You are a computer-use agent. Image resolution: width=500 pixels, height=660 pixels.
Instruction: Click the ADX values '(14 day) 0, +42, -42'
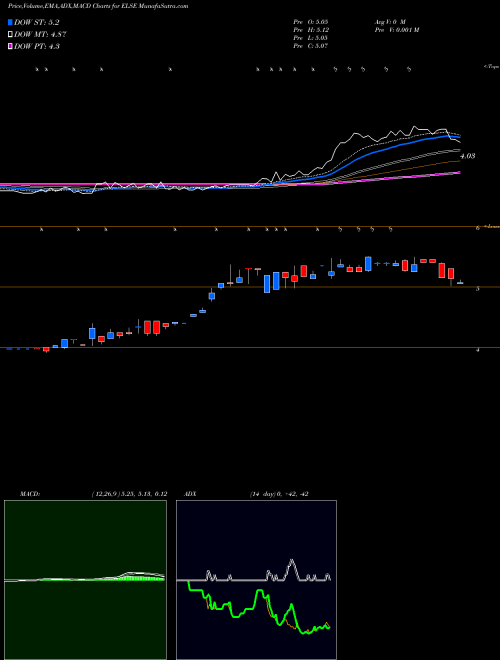pyautogui.click(x=279, y=494)
